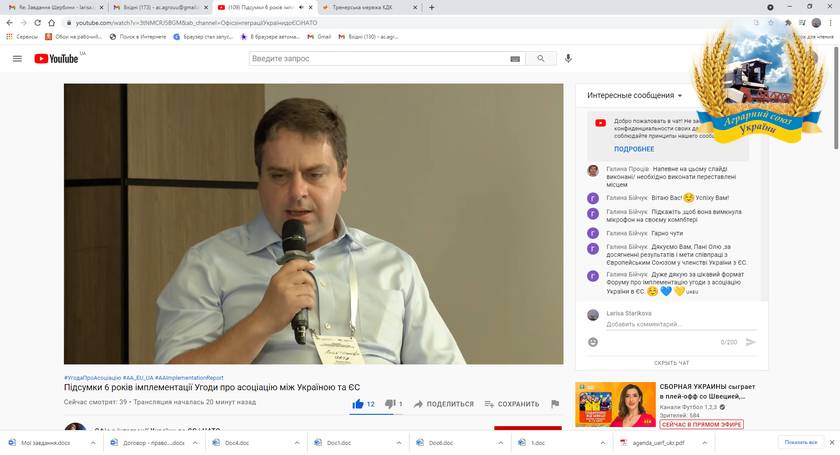Open Поиск в Интернете bookmark

coord(138,37)
